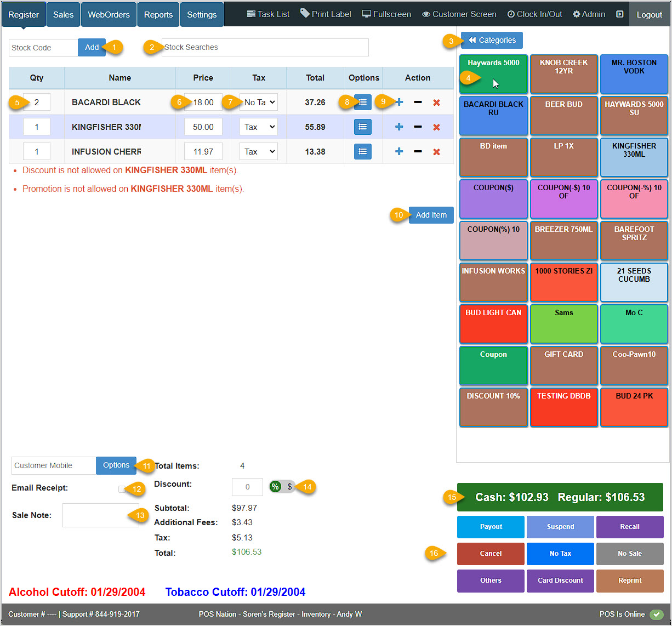The width and height of the screenshot is (672, 626).
Task: Collapse the Categories panel
Action: [492, 40]
